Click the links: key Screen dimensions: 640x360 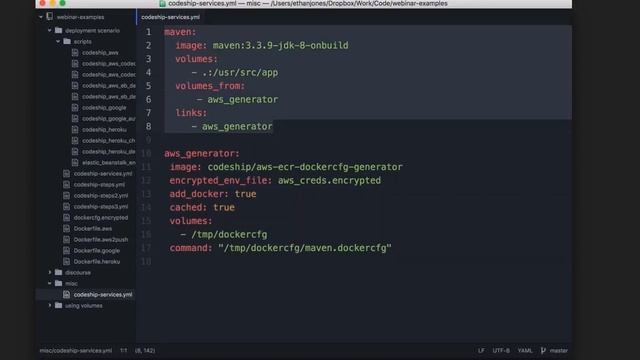coord(191,113)
